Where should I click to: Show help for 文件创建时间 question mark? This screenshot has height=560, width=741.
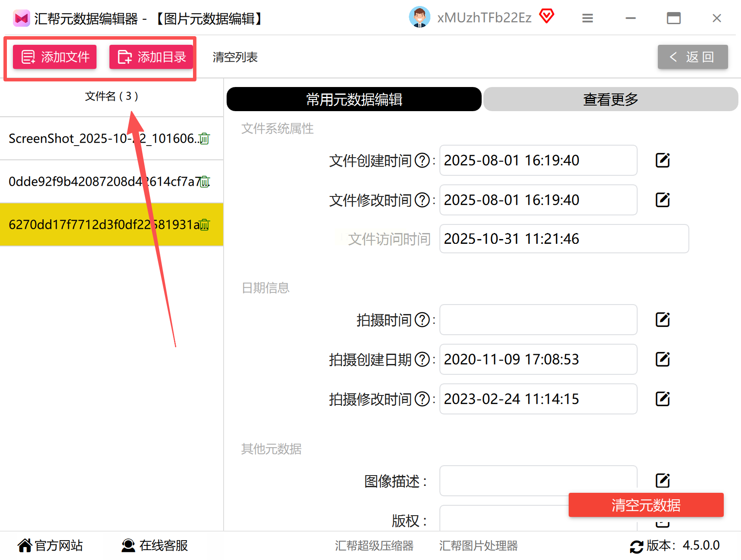(422, 161)
